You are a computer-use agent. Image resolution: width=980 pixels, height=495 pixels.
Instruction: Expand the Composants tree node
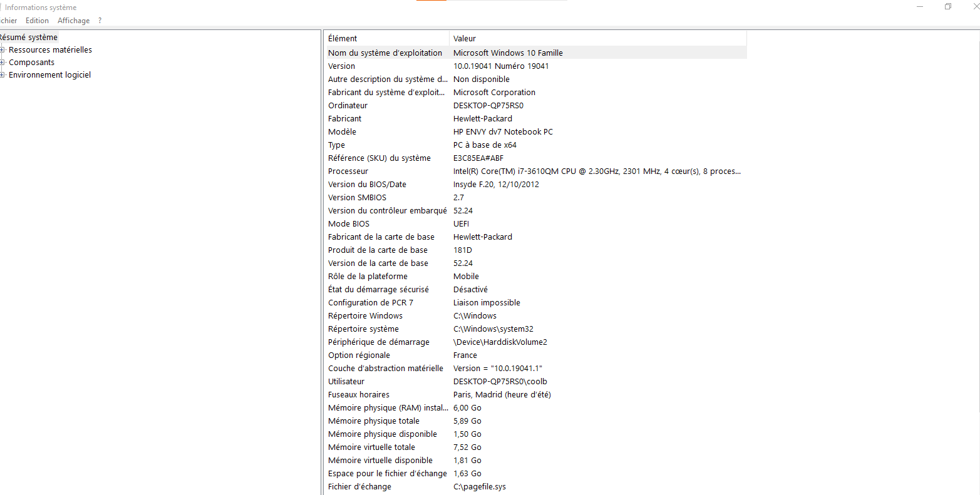click(3, 63)
